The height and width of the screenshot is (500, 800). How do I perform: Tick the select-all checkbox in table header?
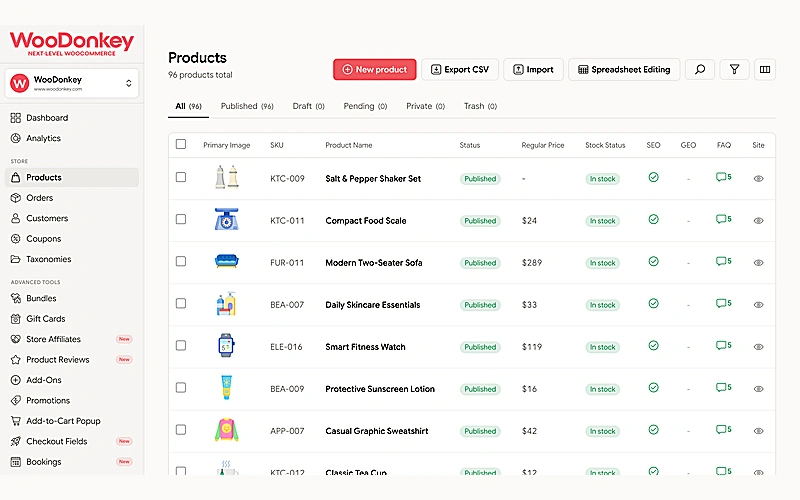[x=181, y=144]
